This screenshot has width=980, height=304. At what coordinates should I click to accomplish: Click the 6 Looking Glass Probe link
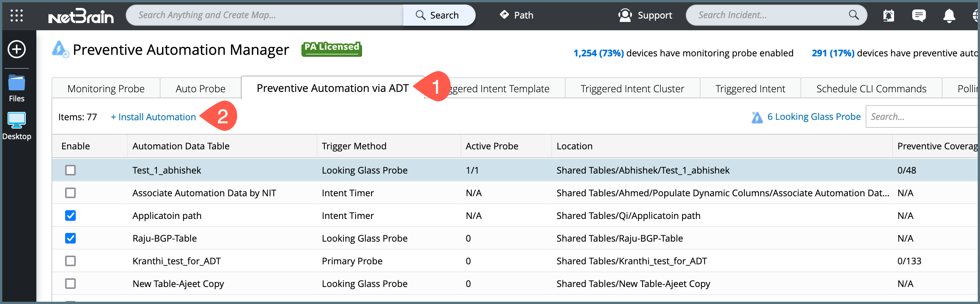pyautogui.click(x=813, y=117)
